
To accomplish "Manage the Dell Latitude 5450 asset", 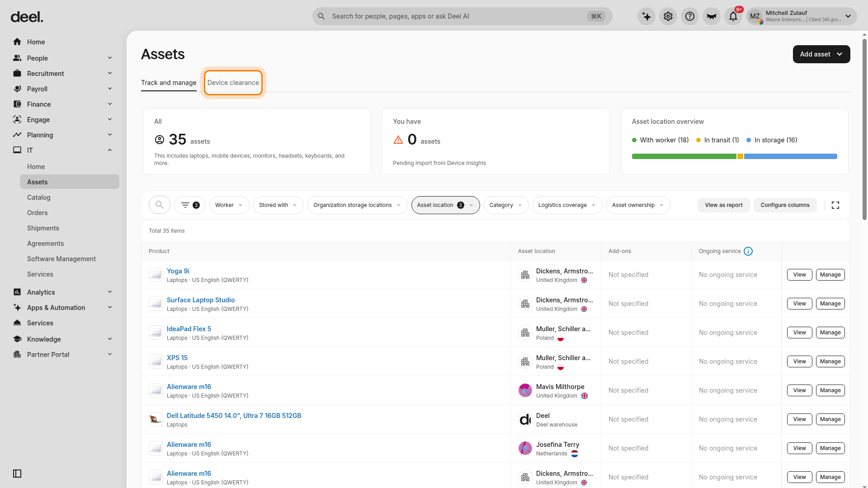I will click(x=830, y=419).
